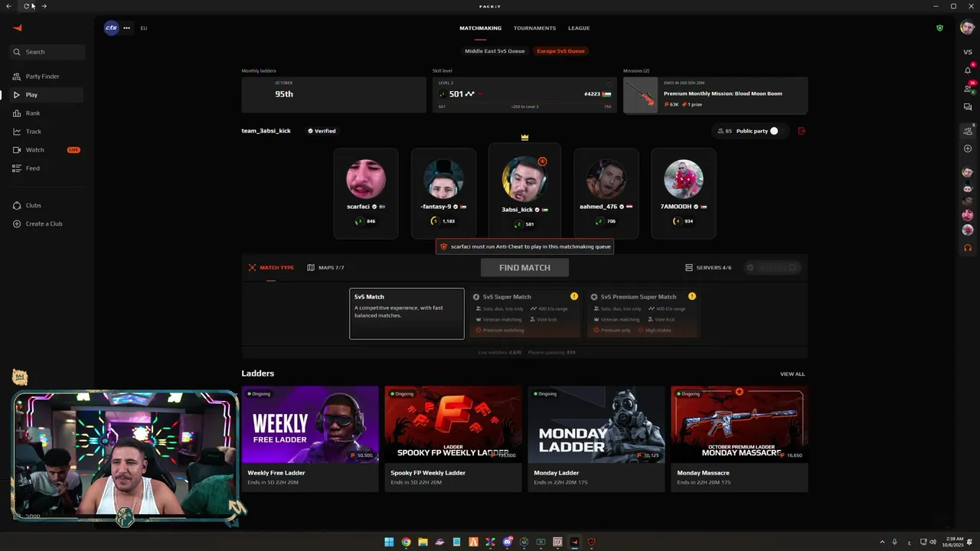Image resolution: width=980 pixels, height=551 pixels.
Task: Open the Maps 7/7 selection
Action: (325, 268)
